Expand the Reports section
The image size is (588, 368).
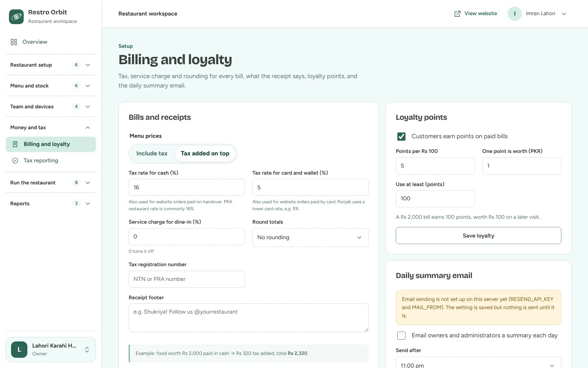51,204
